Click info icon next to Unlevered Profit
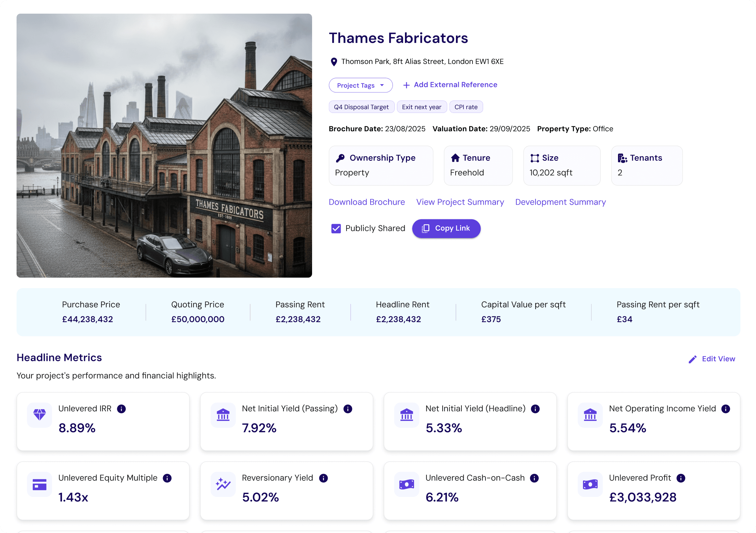The height and width of the screenshot is (533, 756). 681,478
